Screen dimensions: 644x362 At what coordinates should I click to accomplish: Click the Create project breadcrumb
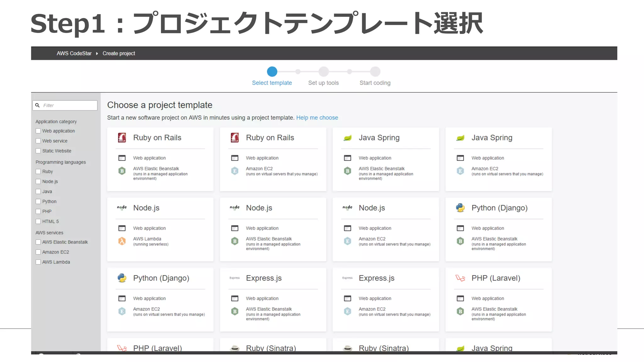click(119, 53)
